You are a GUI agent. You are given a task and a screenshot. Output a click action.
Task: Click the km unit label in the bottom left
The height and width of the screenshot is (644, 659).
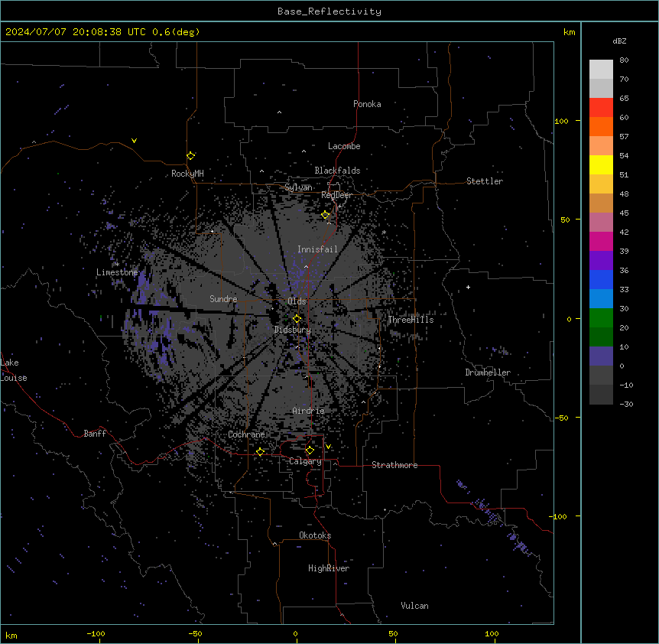pos(11,636)
